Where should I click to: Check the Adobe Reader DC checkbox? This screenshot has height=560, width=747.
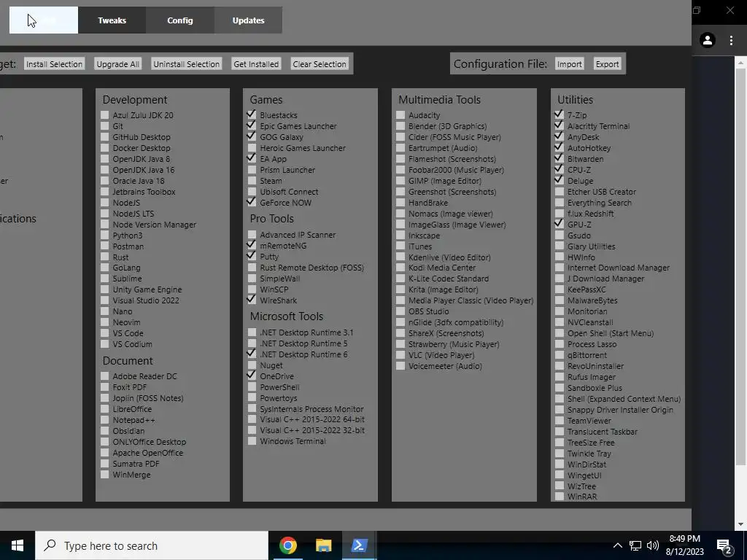104,376
